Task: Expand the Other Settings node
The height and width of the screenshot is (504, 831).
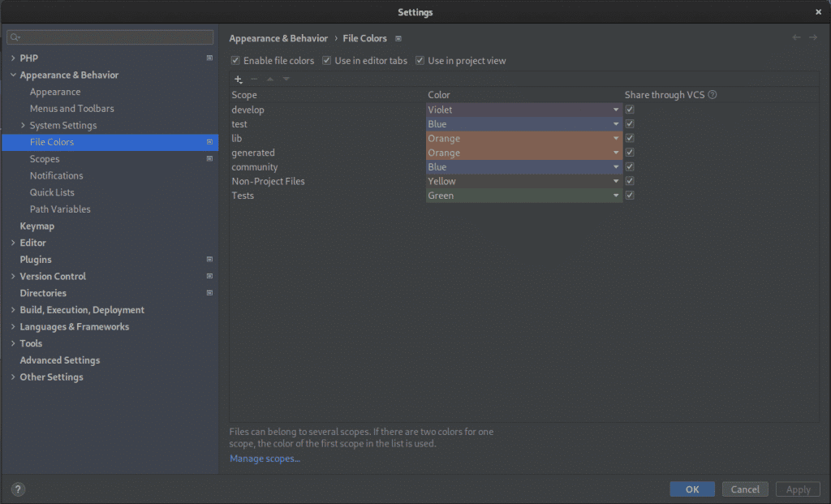Action: point(13,377)
